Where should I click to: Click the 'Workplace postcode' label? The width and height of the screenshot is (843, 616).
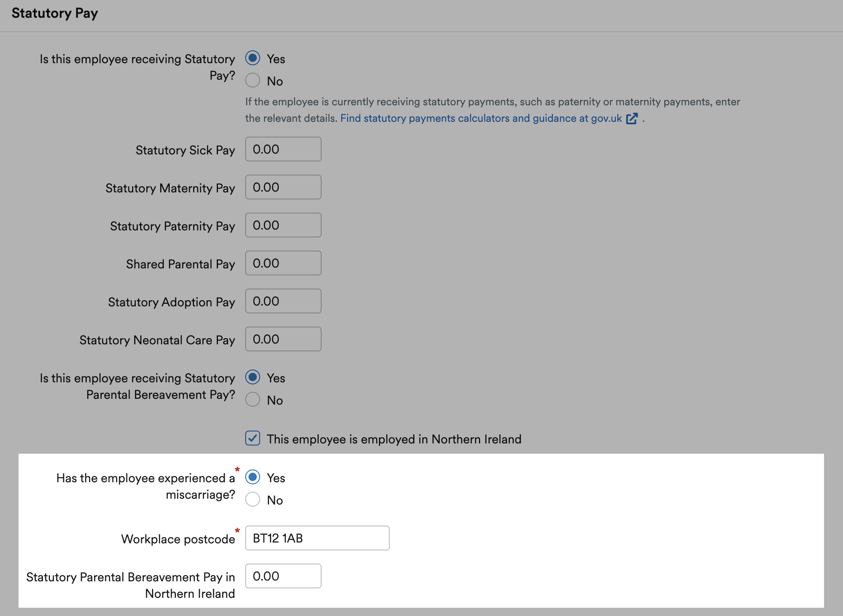pos(178,539)
